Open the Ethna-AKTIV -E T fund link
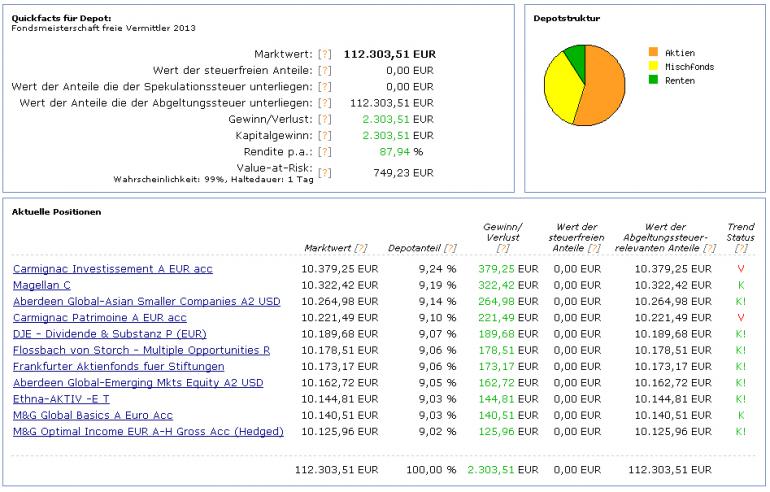770x492 pixels. point(61,399)
